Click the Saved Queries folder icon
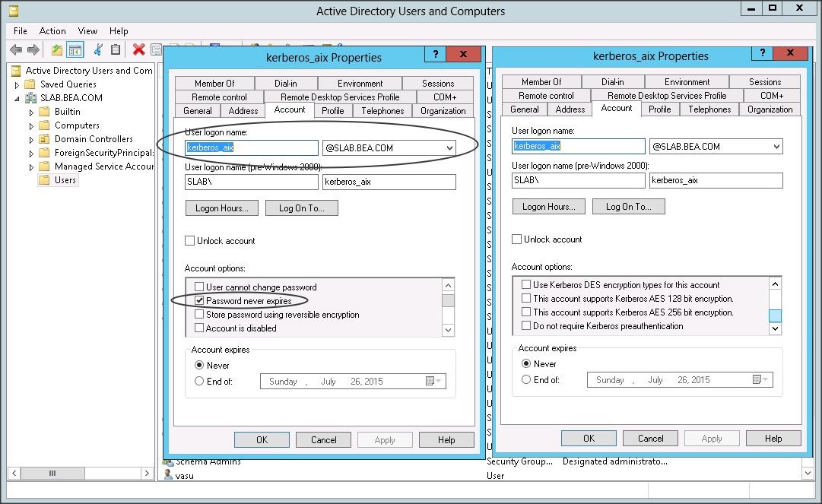The width and height of the screenshot is (822, 504). [x=30, y=84]
